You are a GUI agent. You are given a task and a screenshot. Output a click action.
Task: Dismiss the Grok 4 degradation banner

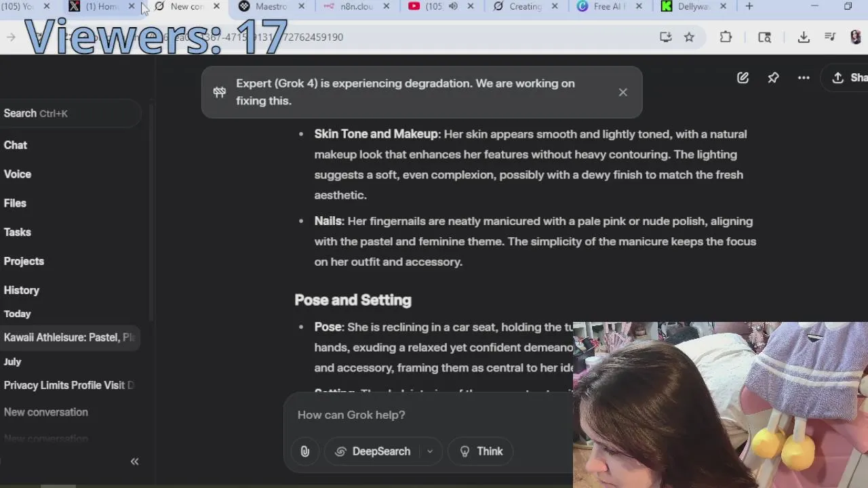pos(623,92)
